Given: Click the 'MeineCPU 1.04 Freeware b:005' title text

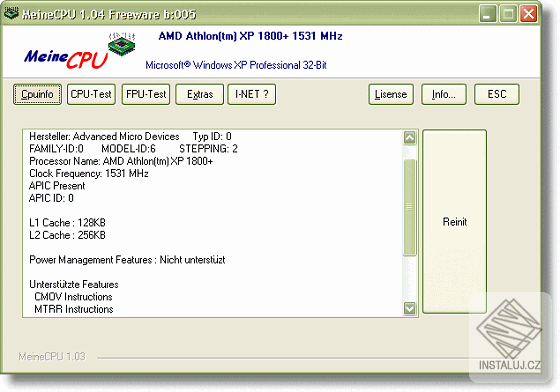Looking at the screenshot, I should (x=109, y=15).
